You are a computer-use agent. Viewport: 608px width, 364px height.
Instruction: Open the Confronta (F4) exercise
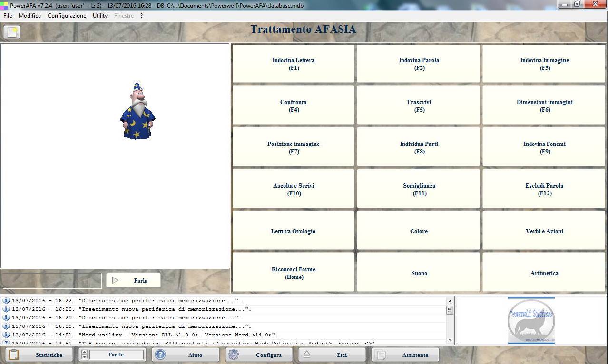click(293, 105)
